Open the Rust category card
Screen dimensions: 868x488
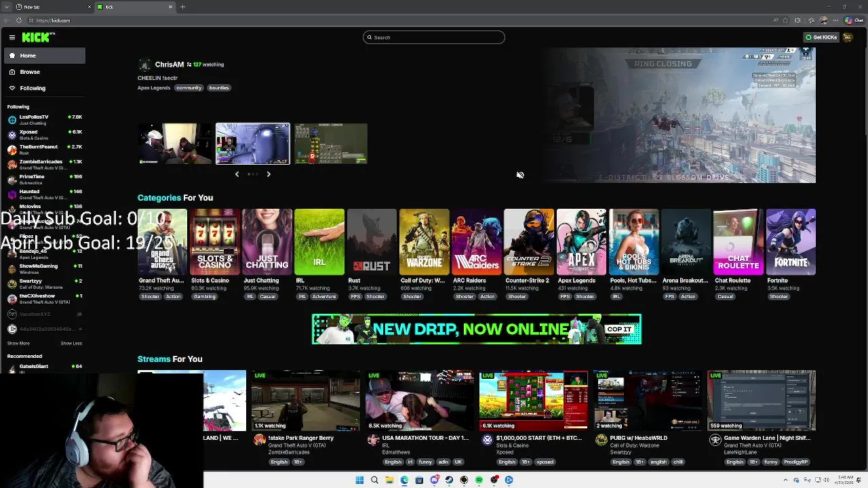click(372, 242)
